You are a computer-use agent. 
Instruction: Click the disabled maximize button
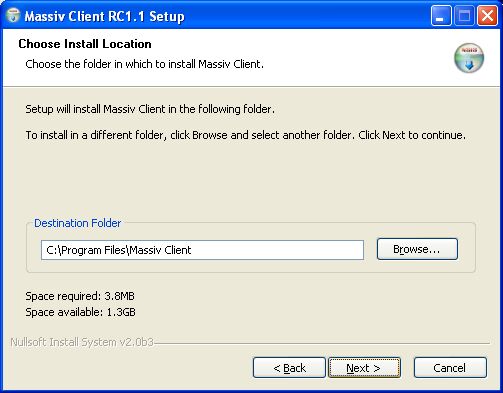coord(464,16)
